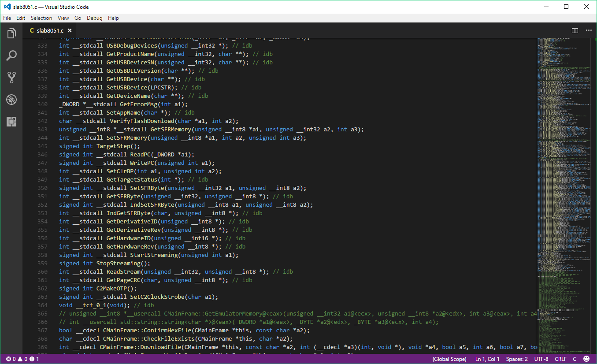The width and height of the screenshot is (597, 364).
Task: Open the Source Control view
Action: (11, 78)
